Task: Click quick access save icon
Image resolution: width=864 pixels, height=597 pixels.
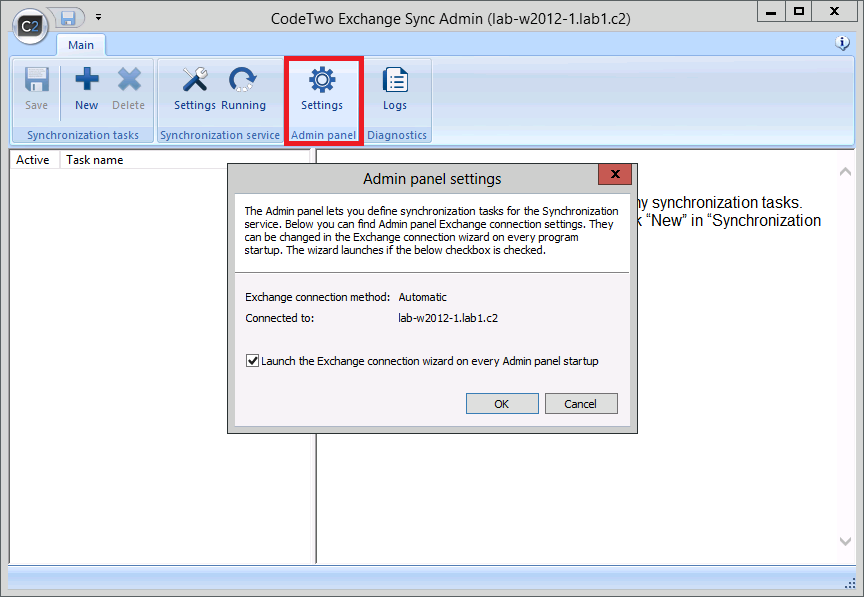Action: click(x=68, y=18)
